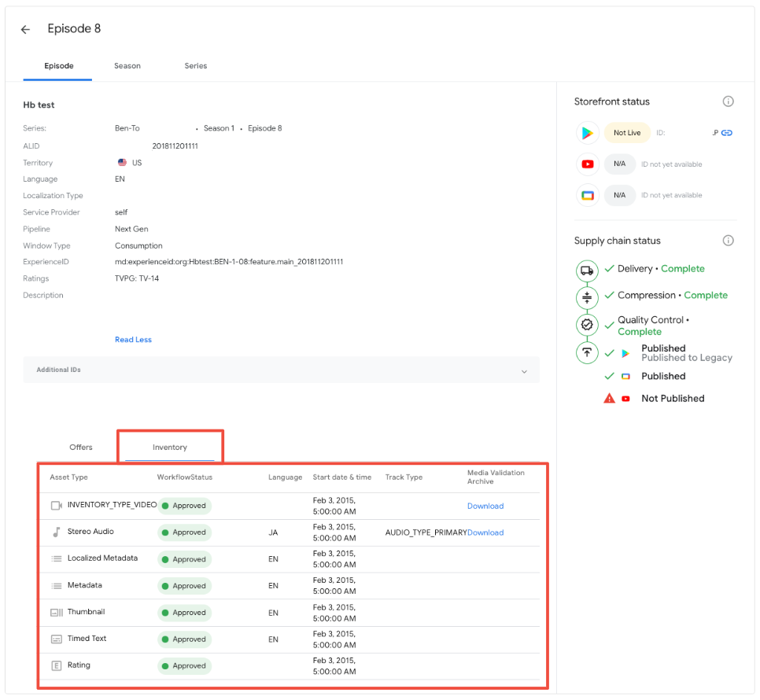The height and width of the screenshot is (700, 760).
Task: Click the Google TV icon beside Published
Action: (625, 377)
